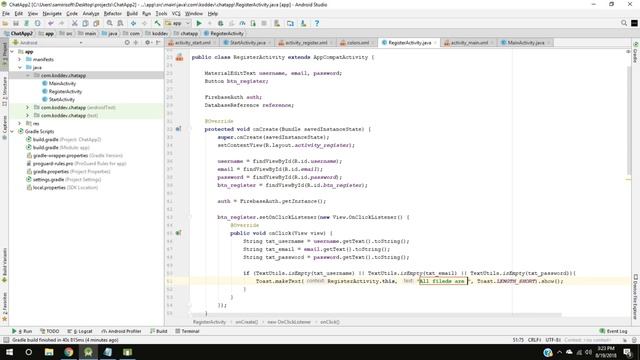
Task: Expand the manifests folder
Action: (20, 60)
